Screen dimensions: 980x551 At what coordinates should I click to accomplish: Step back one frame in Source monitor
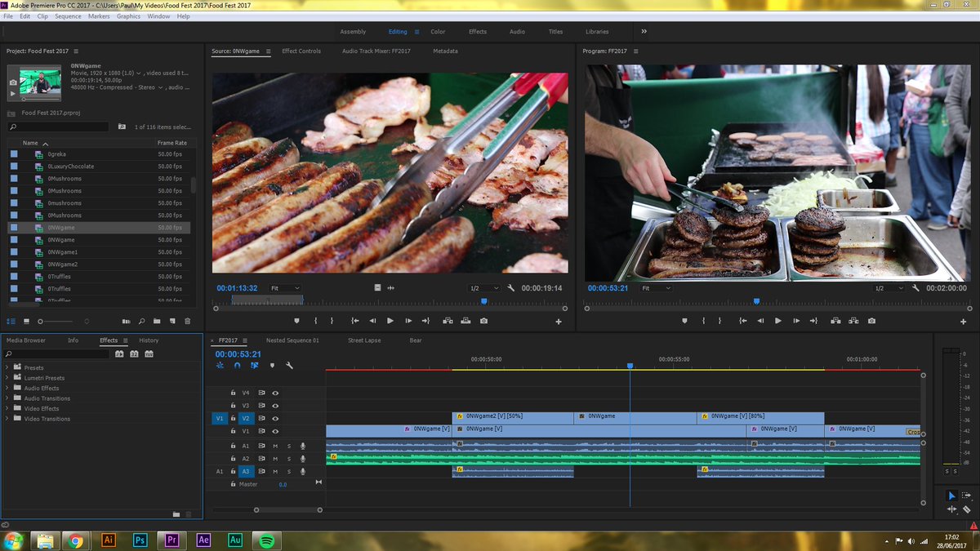[x=373, y=321]
